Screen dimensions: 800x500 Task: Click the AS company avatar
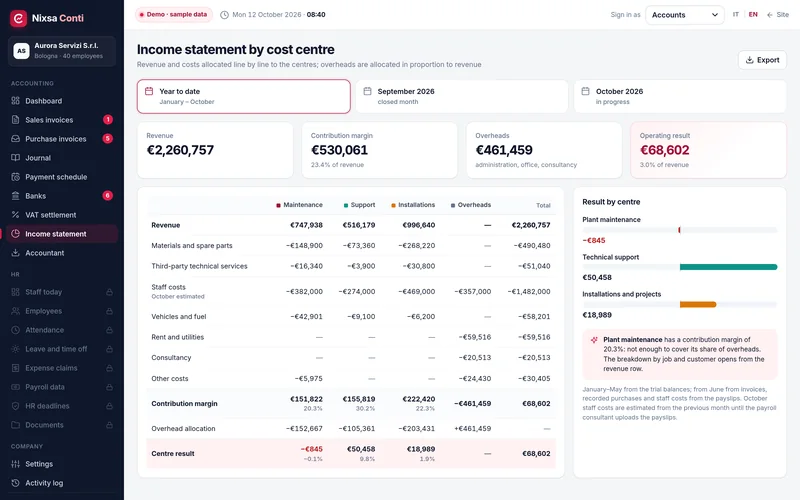pyautogui.click(x=21, y=51)
